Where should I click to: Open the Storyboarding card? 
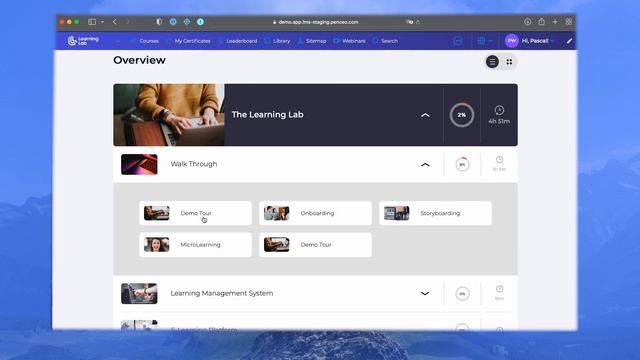[436, 213]
